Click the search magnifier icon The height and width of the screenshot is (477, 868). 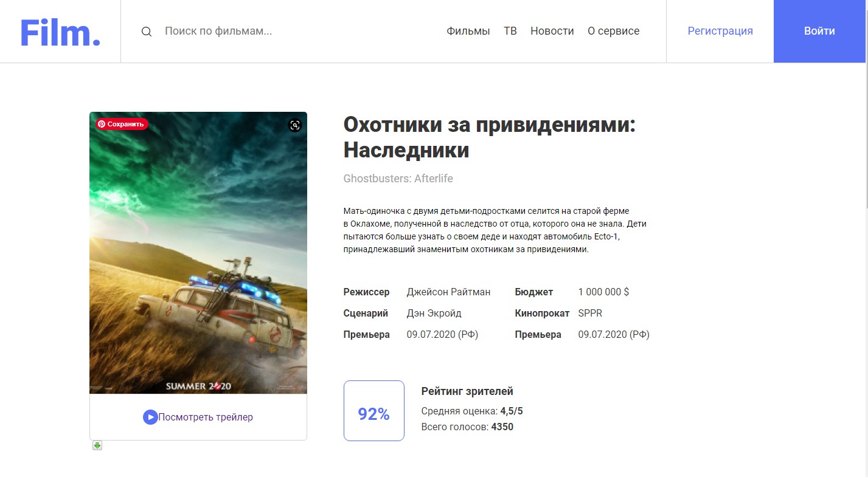[x=147, y=32]
